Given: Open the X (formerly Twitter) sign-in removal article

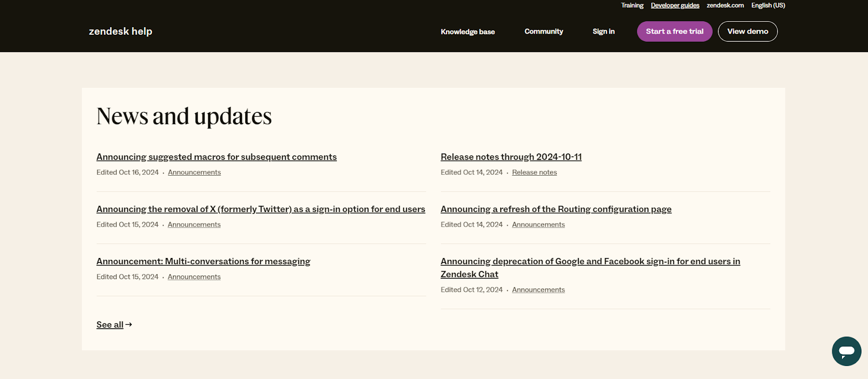Looking at the screenshot, I should pos(261,209).
